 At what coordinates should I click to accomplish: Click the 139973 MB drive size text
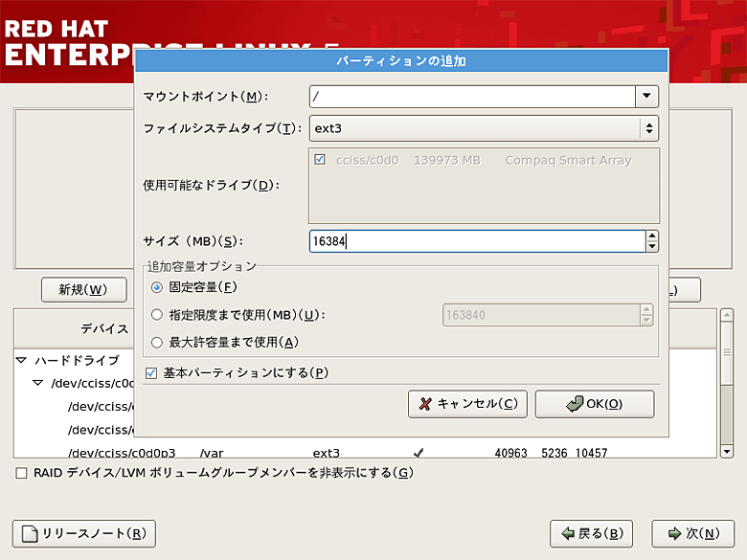coord(447,160)
